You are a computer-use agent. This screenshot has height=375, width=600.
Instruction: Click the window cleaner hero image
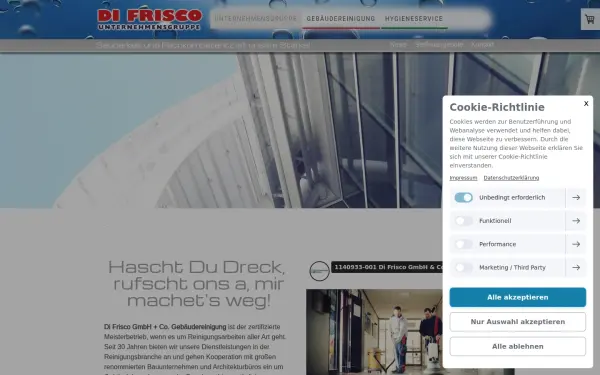click(x=221, y=130)
